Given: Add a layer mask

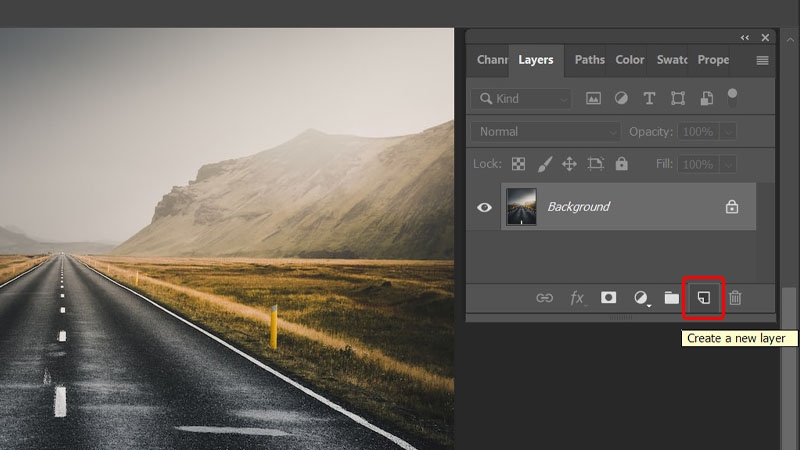Looking at the screenshot, I should [608, 297].
